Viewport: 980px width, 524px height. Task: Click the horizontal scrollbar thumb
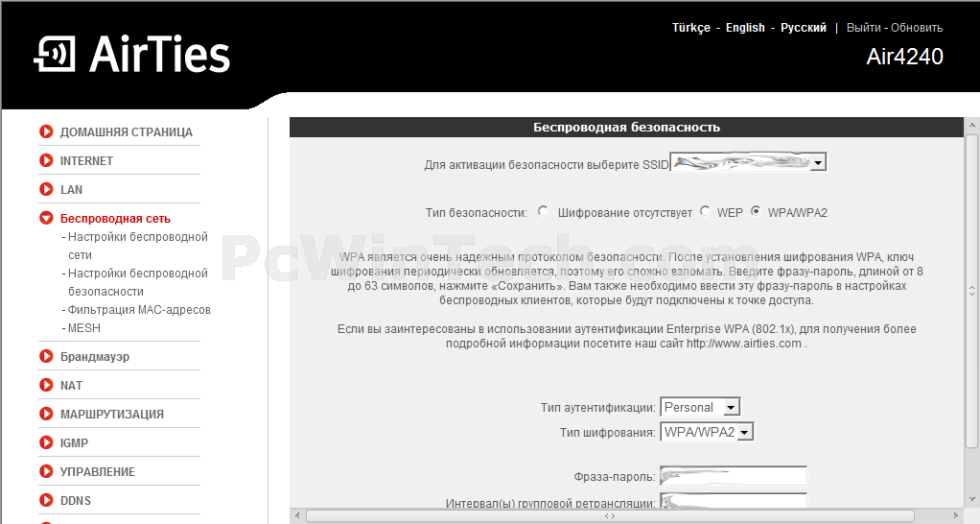[609, 516]
